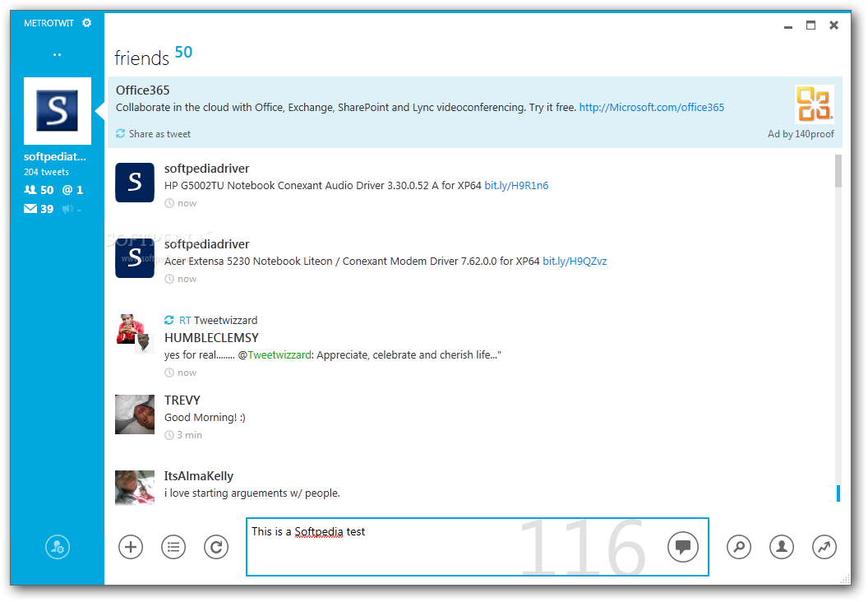The image size is (868, 602).
Task: Open the Microsoft.com/office365 link
Action: point(652,108)
